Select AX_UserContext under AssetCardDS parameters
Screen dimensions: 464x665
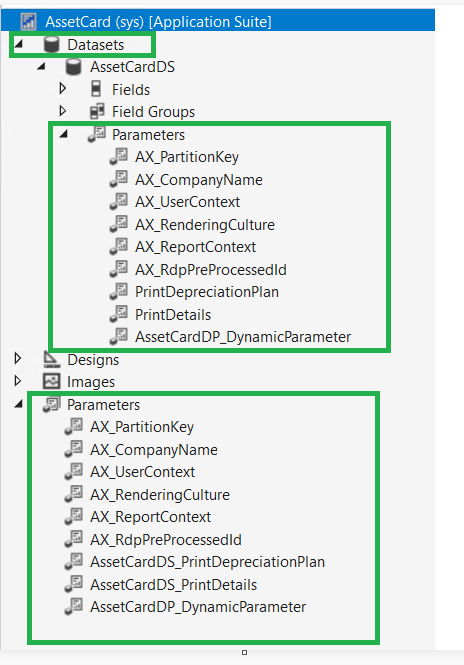coord(187,202)
